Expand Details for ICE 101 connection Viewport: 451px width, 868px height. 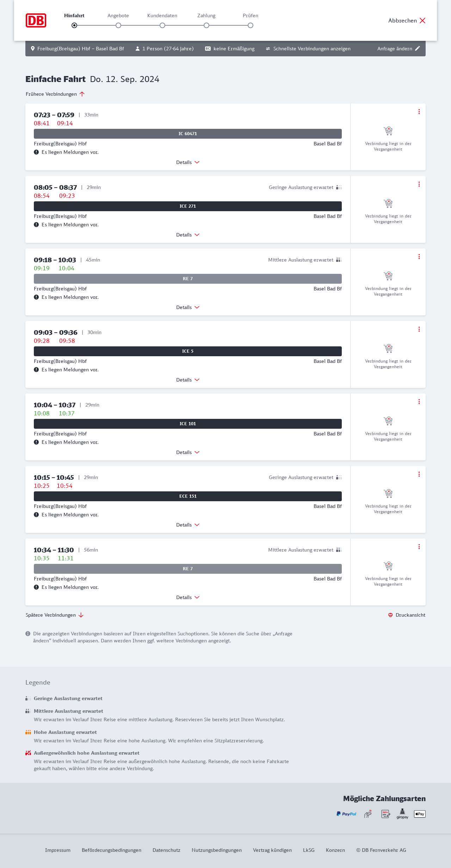coord(188,452)
